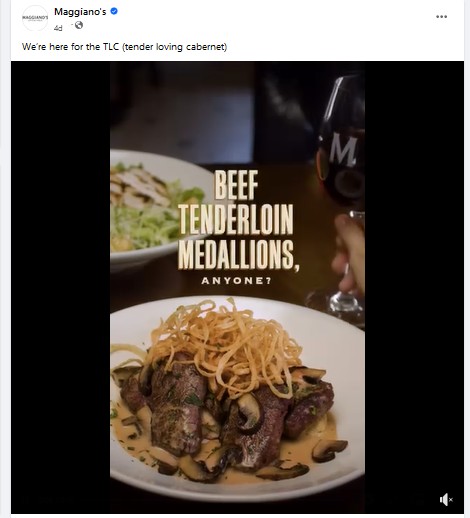Click the BEEF word in the video

pyautogui.click(x=236, y=185)
